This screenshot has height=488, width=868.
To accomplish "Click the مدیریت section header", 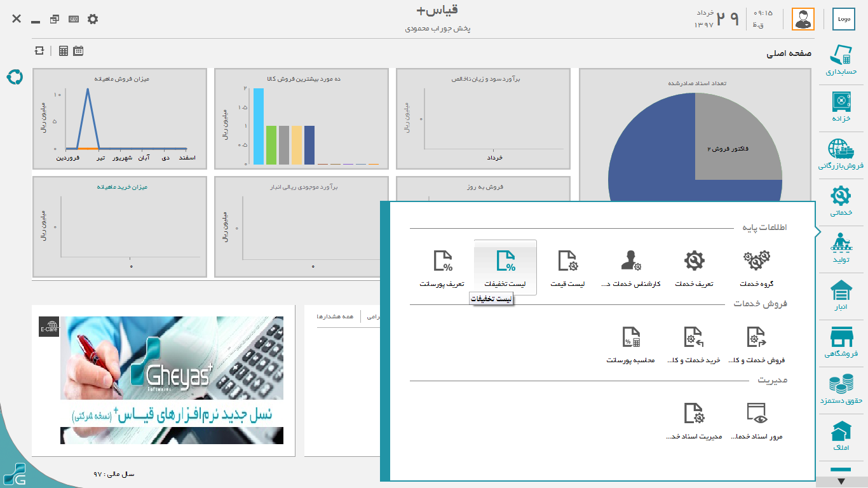I will click(773, 380).
